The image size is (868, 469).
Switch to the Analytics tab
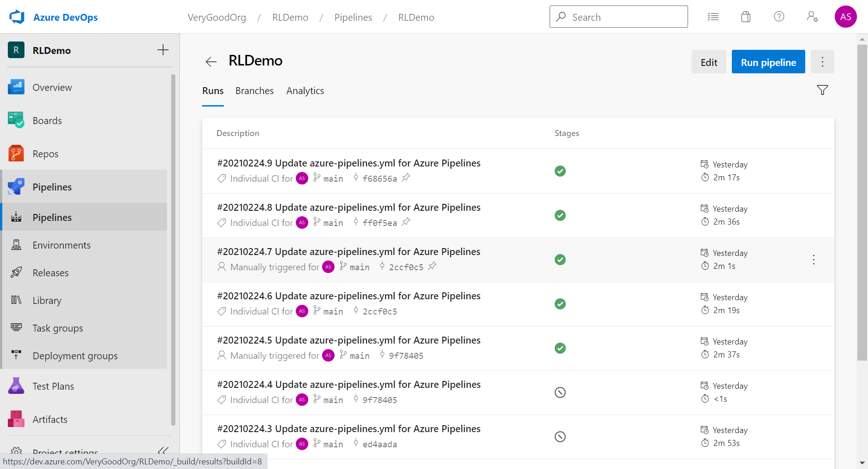(305, 91)
